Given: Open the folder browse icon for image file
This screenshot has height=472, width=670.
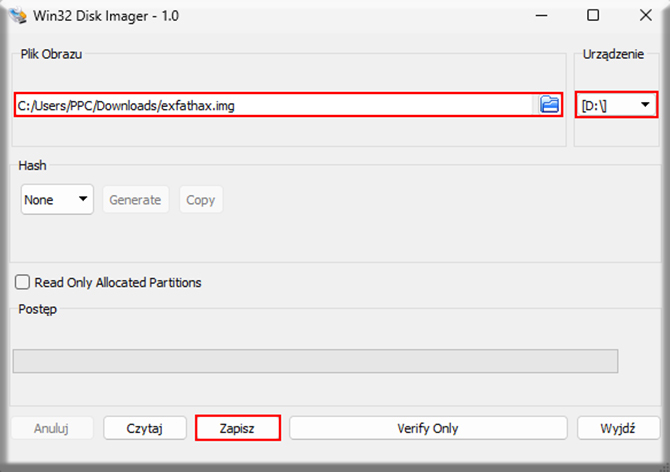Looking at the screenshot, I should pyautogui.click(x=549, y=105).
